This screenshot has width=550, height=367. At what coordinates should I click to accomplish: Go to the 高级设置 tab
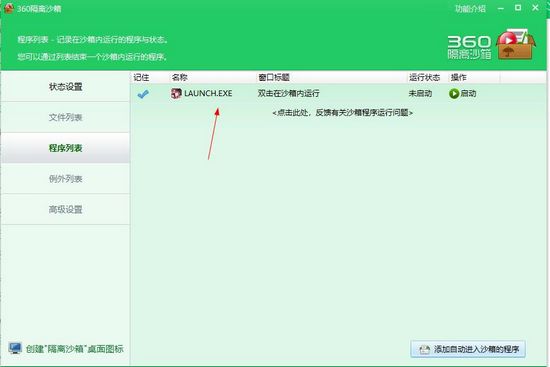[65, 209]
